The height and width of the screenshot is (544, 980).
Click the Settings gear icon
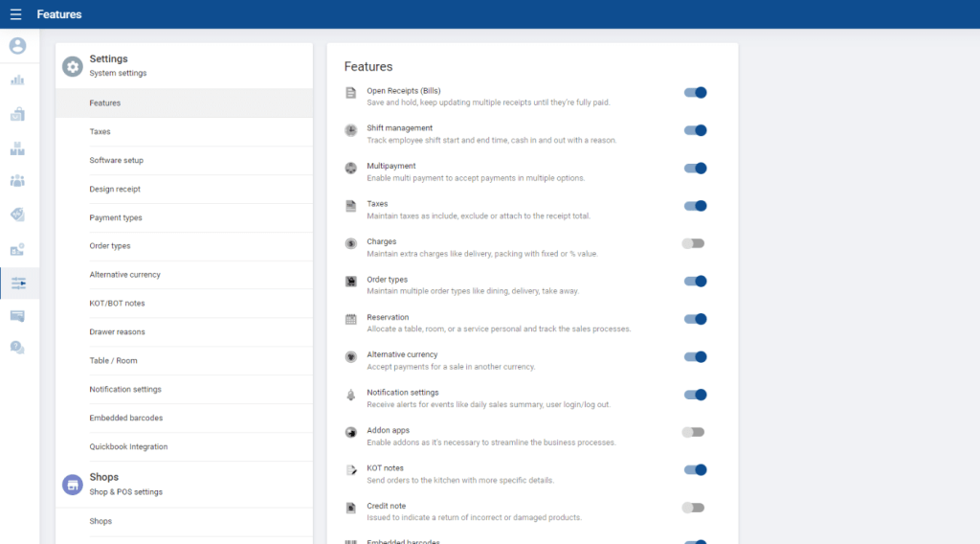(x=73, y=66)
